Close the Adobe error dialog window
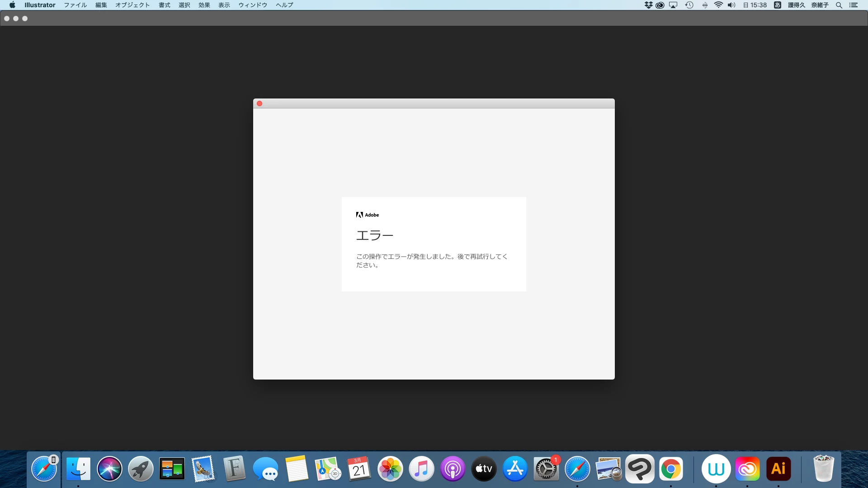This screenshot has width=868, height=488. click(259, 103)
